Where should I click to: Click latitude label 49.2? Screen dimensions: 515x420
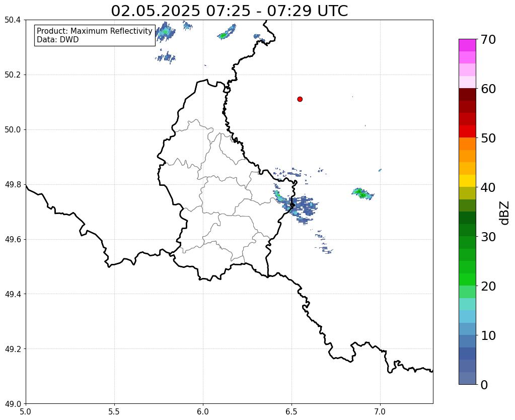[13, 348]
